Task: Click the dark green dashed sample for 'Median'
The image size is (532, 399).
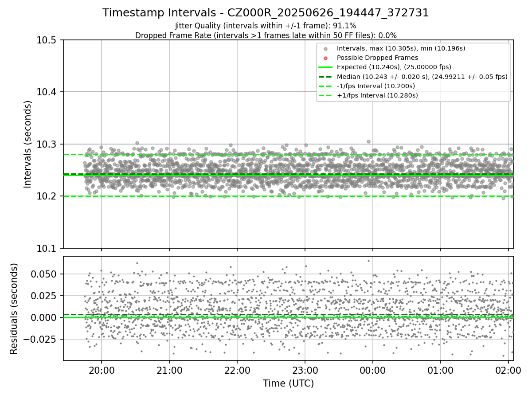Action: (x=326, y=77)
